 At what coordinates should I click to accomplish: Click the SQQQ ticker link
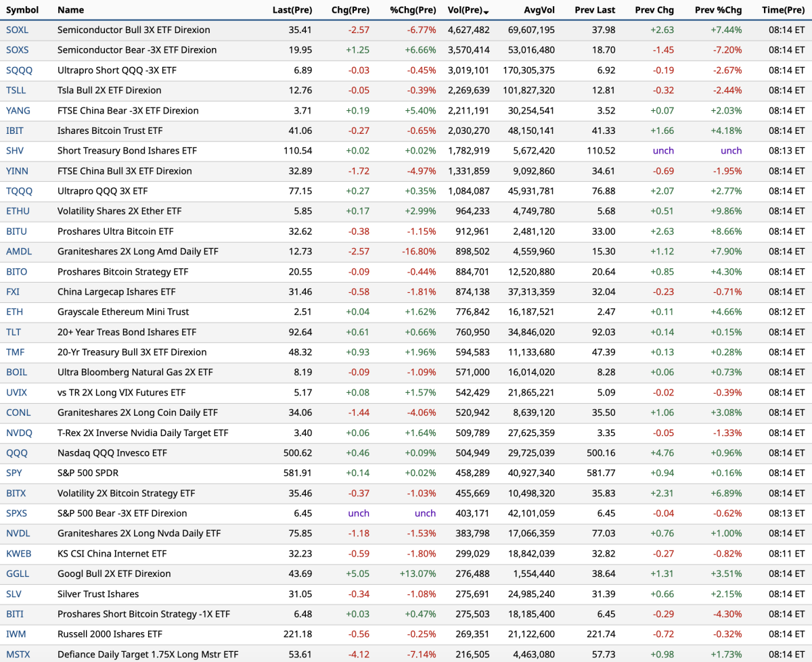(x=19, y=70)
